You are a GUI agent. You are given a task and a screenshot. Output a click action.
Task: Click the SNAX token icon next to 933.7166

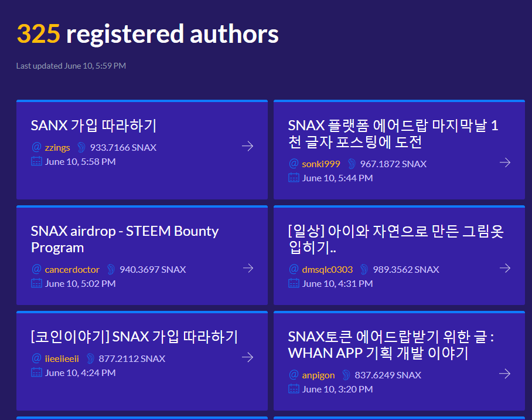(x=81, y=147)
